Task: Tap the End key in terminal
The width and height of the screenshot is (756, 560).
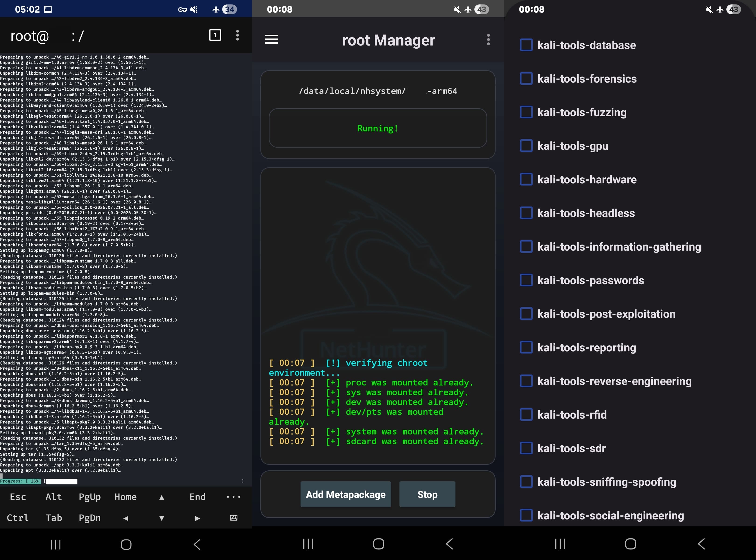Action: (197, 497)
